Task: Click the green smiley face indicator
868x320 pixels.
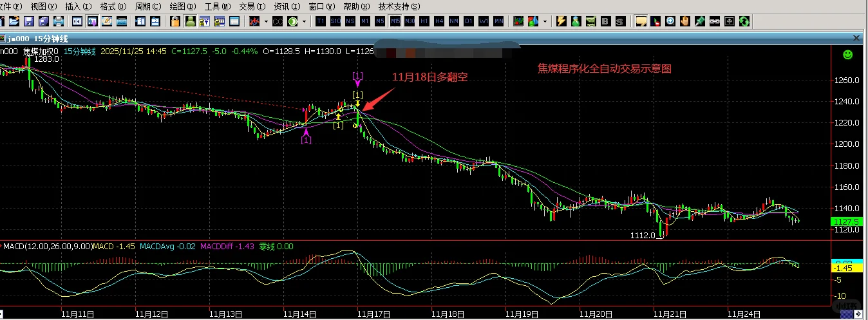Action: click(848, 55)
